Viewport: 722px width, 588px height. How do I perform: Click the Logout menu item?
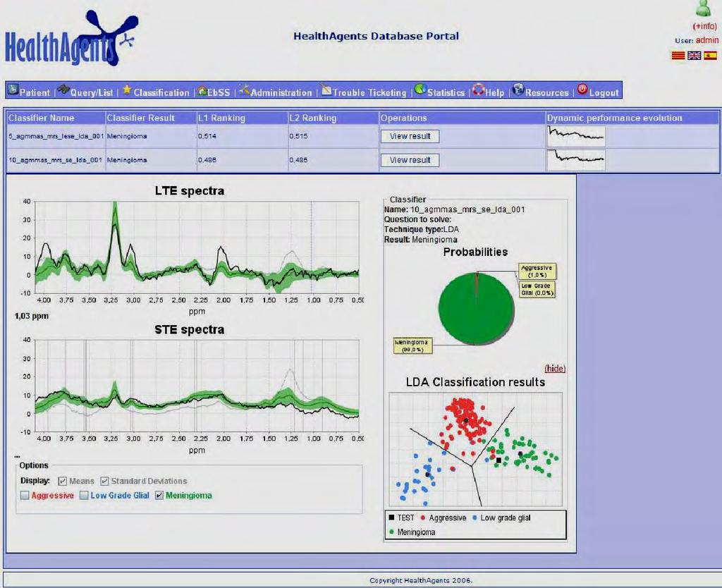(604, 92)
